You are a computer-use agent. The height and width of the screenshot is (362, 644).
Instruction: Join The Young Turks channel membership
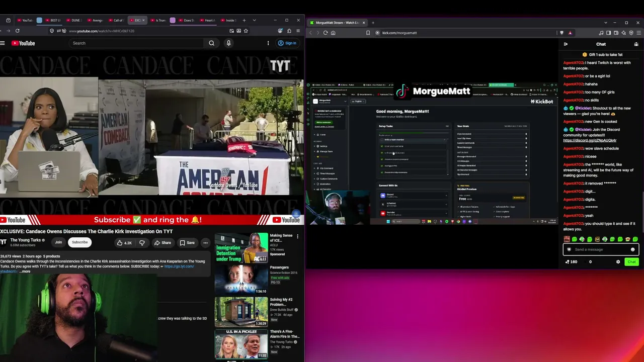coord(58,242)
